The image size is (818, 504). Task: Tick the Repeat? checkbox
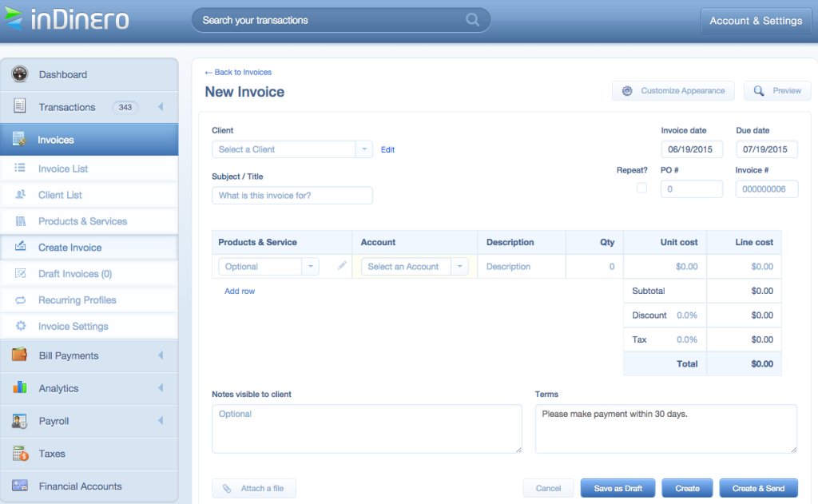tap(641, 188)
